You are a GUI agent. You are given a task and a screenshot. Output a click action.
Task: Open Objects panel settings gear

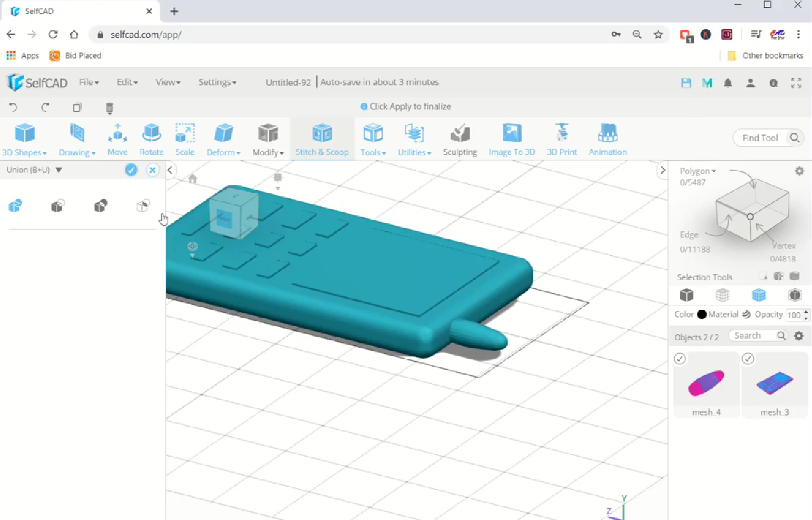tap(799, 336)
